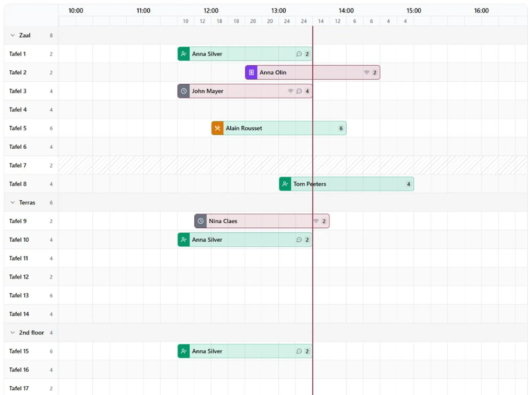Image resolution: width=532 pixels, height=395 pixels.
Task: Click the 15:00 time header
Action: click(414, 11)
